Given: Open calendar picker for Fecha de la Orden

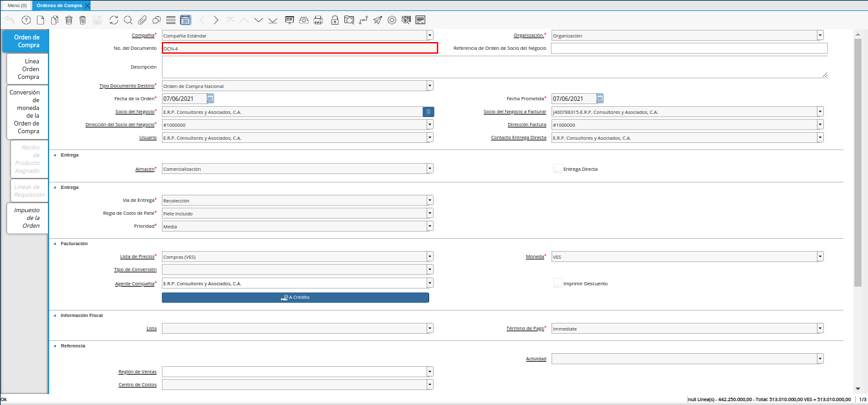Looking at the screenshot, I should tap(210, 98).
